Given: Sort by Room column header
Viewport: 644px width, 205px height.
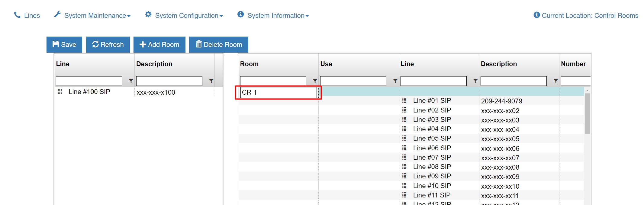Looking at the screenshot, I should click(x=278, y=64).
